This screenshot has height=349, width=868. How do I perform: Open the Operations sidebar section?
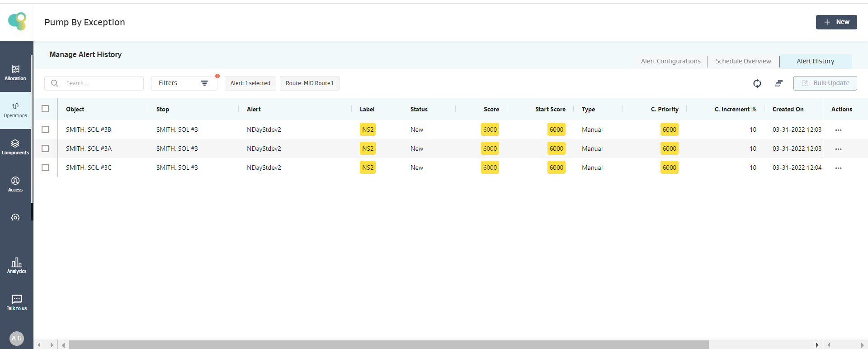[x=15, y=110]
